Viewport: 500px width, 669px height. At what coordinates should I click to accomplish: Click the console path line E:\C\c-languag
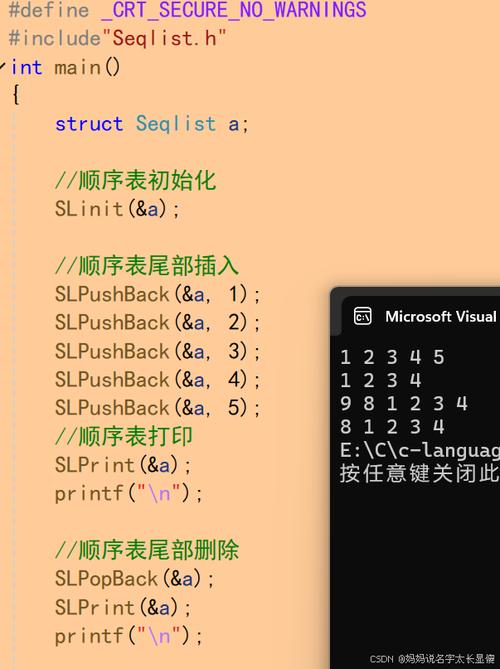pos(420,451)
